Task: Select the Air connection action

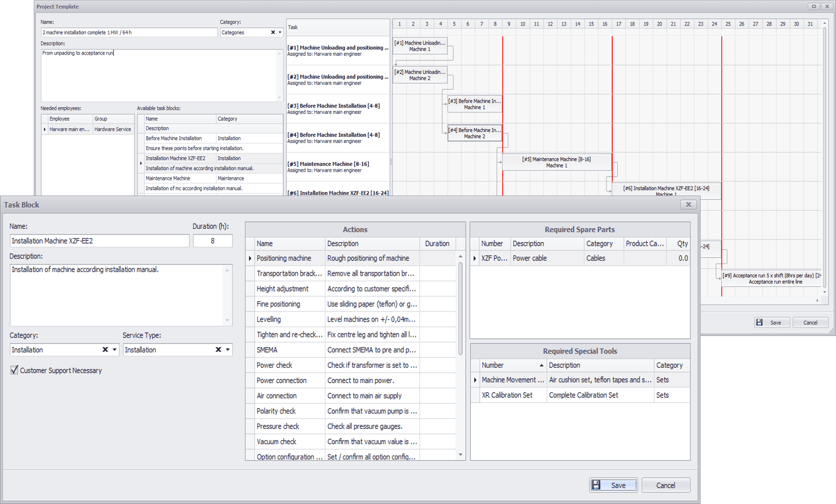Action: [351, 396]
